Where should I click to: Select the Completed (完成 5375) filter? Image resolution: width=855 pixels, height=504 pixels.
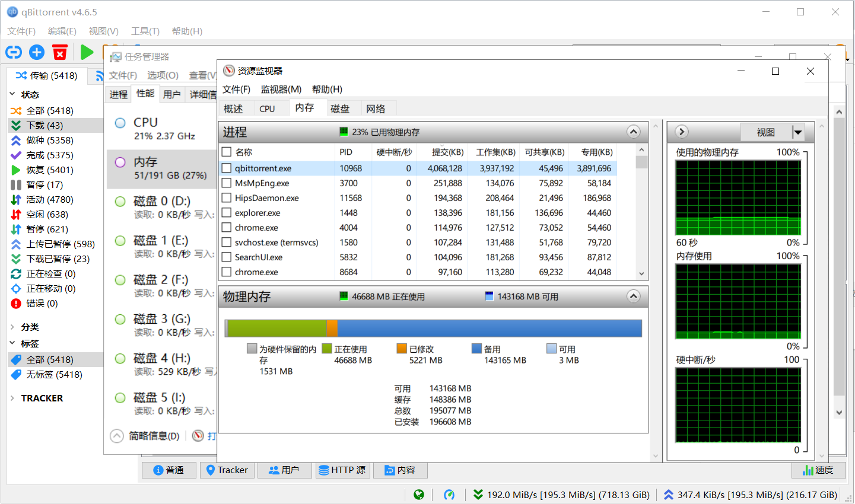coord(55,155)
